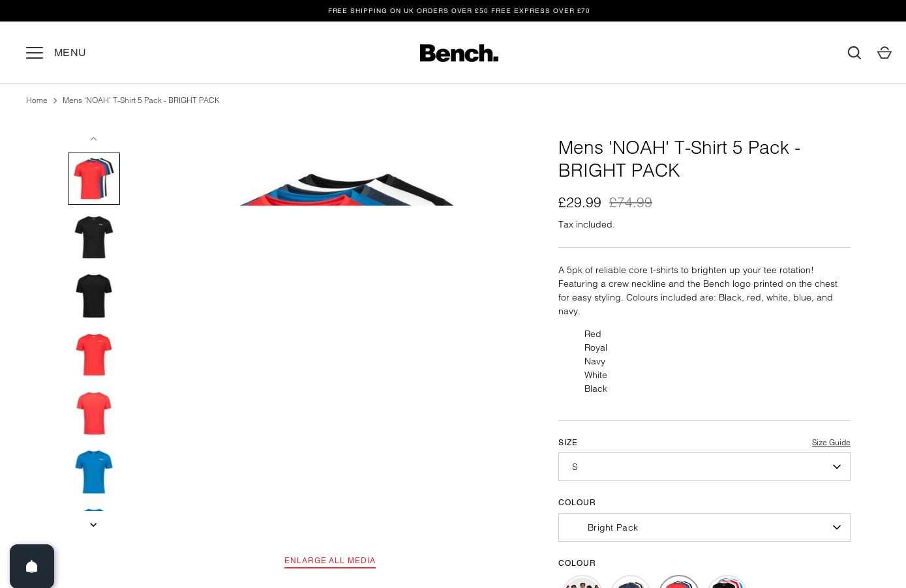The height and width of the screenshot is (588, 906).
Task: Go to Home breadcrumb link
Action: [37, 100]
